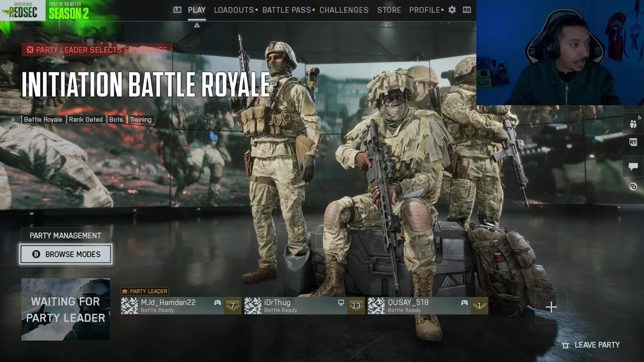Click the controller icon next to MJd_Hamdan22
Viewport: 644px width, 362px height.
(x=217, y=303)
